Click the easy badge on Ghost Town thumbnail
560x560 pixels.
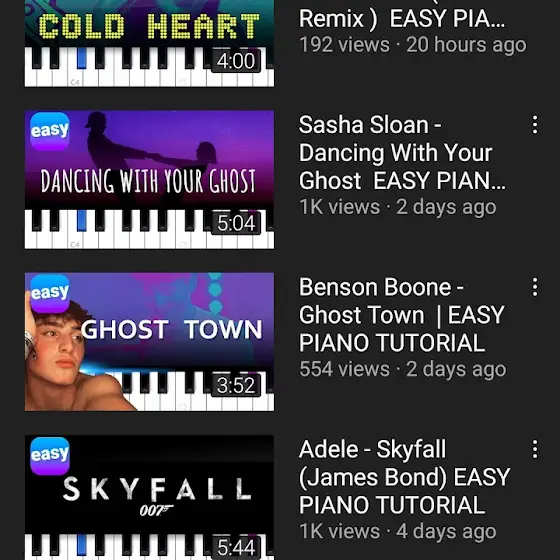click(50, 293)
